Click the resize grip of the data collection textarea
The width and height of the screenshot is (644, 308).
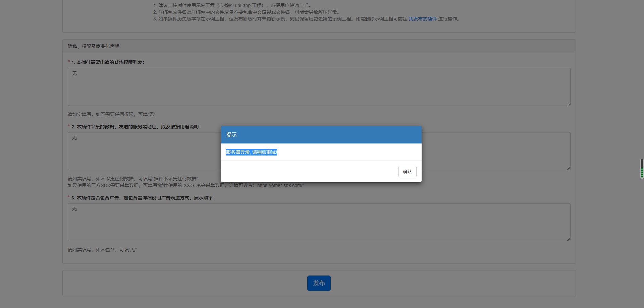568,168
